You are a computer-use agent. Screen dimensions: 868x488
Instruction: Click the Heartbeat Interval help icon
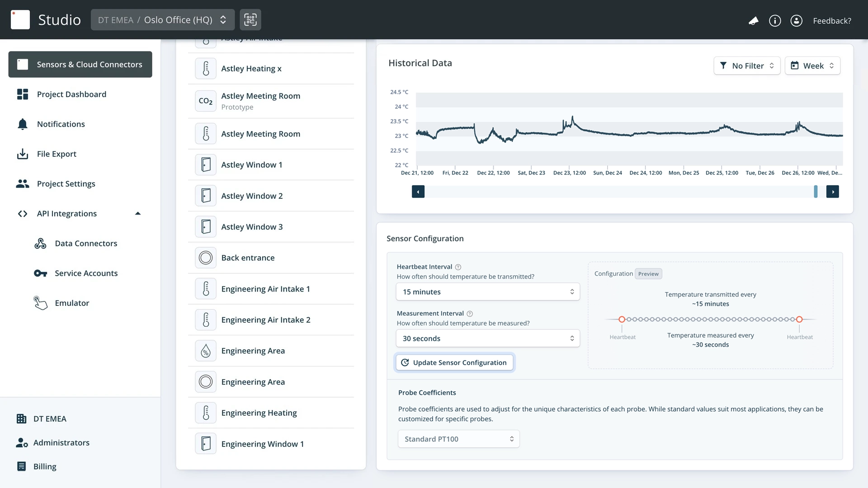(x=458, y=267)
